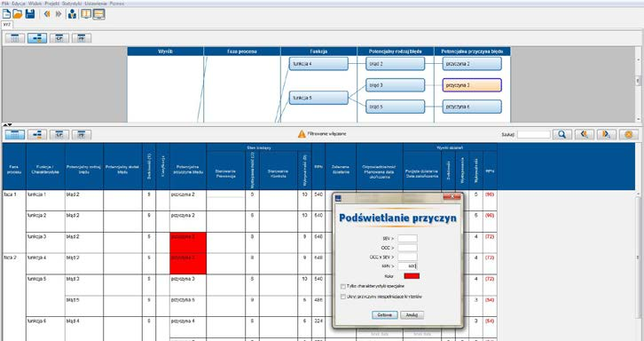Screen dimensions: 644x341
Task: Click into the SEV threshold input field
Action: pyautogui.click(x=407, y=239)
